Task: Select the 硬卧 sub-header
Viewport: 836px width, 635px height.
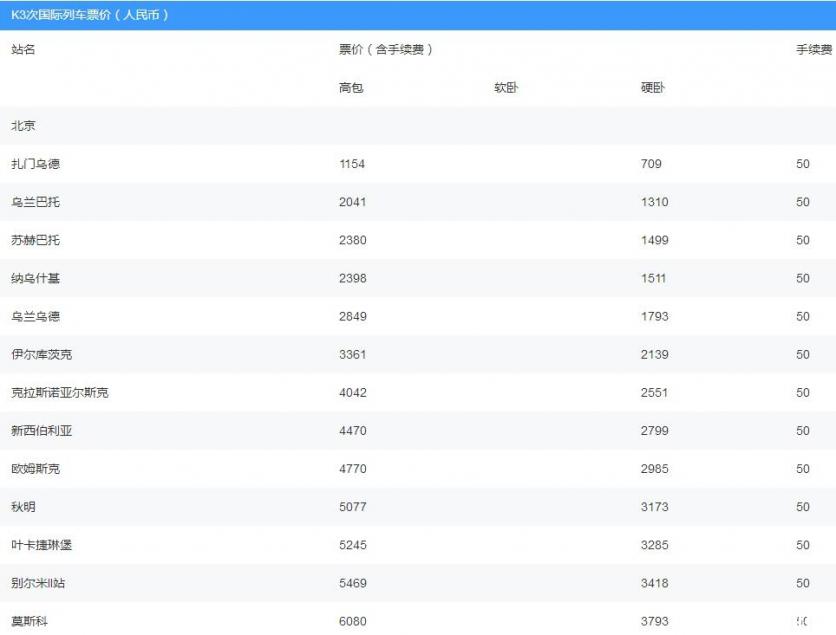Action: pyautogui.click(x=653, y=87)
